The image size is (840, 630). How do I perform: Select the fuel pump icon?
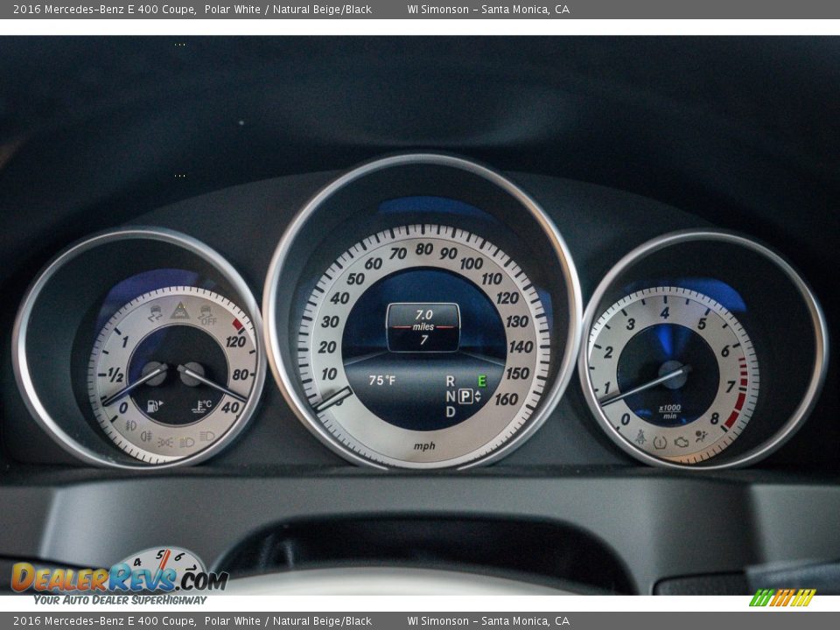[x=153, y=405]
